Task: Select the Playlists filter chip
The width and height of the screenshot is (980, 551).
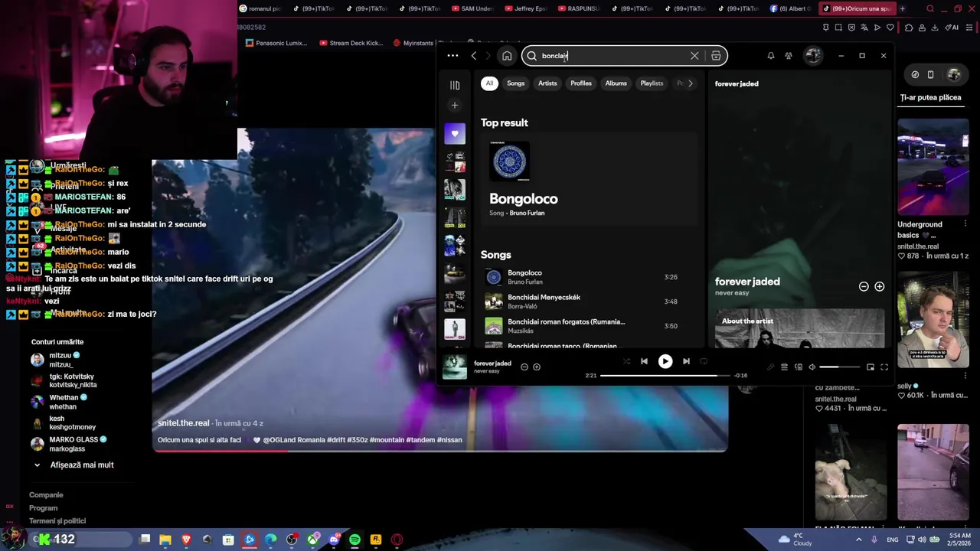Action: [652, 83]
